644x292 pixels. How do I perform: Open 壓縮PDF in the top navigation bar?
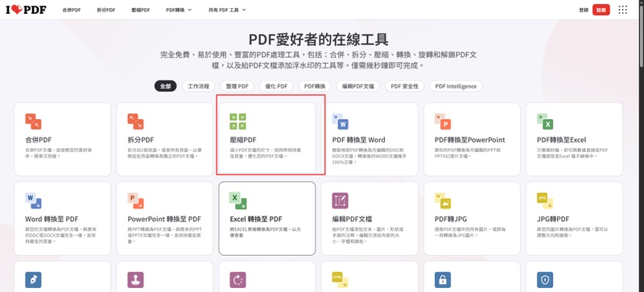[140, 10]
